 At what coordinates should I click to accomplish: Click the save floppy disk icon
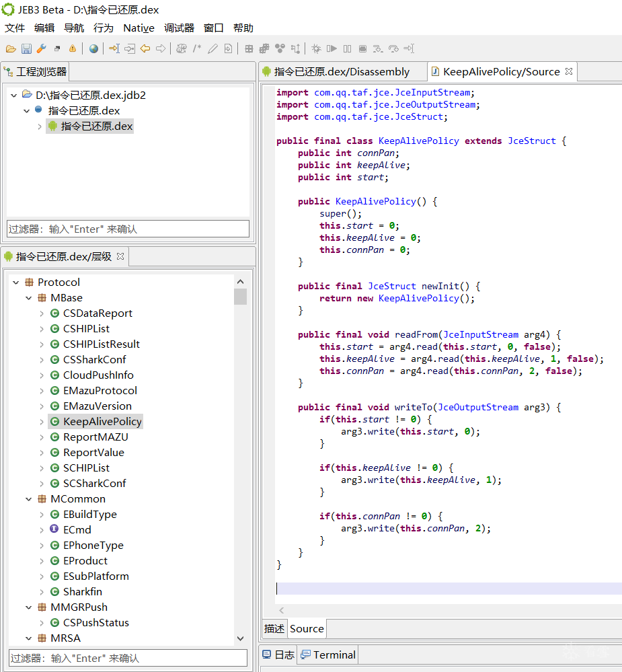click(26, 48)
